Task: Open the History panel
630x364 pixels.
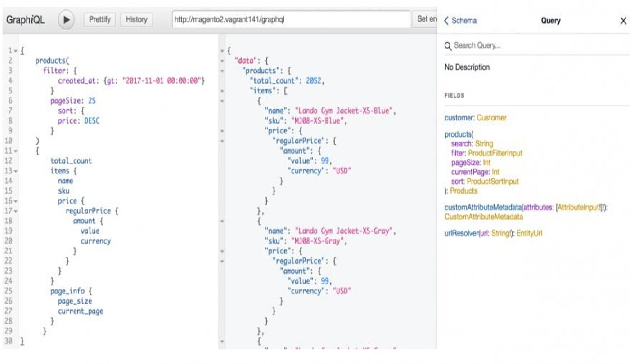Action: (136, 20)
